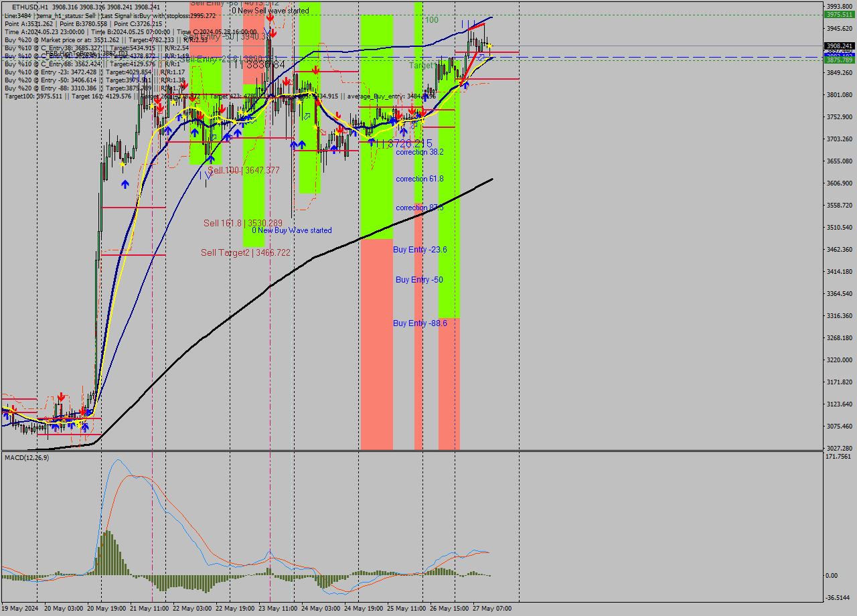Click the 3268.180 price axis label
This screenshot has height=616, width=857.
click(839, 338)
